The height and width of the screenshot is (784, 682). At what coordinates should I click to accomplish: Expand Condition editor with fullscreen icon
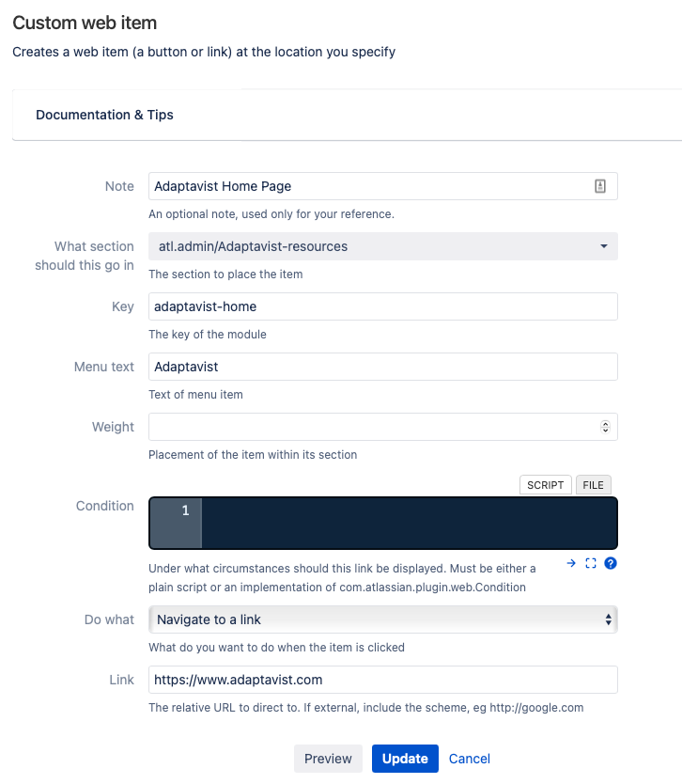(x=591, y=563)
